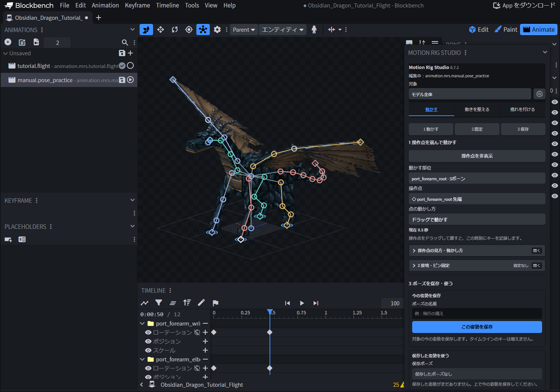Click the この姿勢を保存 button

pyautogui.click(x=477, y=327)
